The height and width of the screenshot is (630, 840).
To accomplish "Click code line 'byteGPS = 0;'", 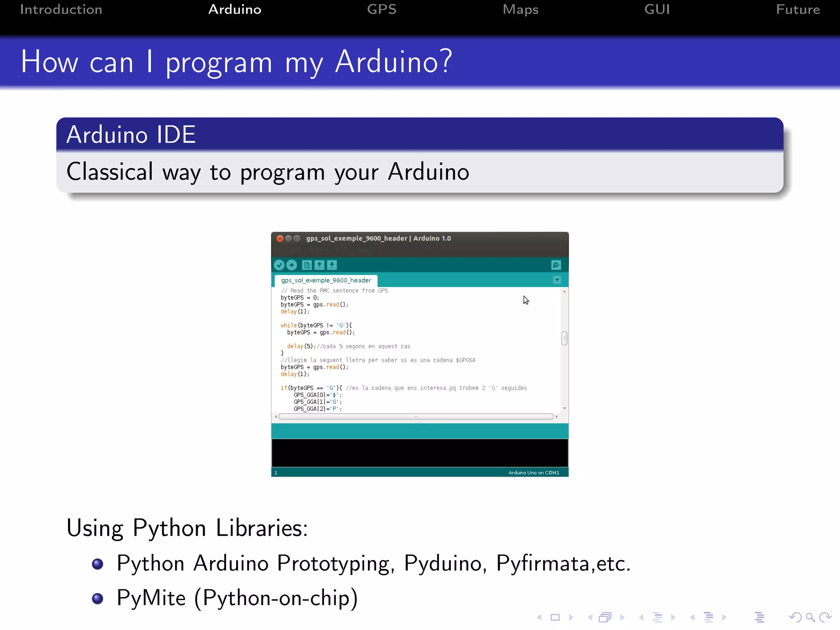I will pyautogui.click(x=300, y=298).
